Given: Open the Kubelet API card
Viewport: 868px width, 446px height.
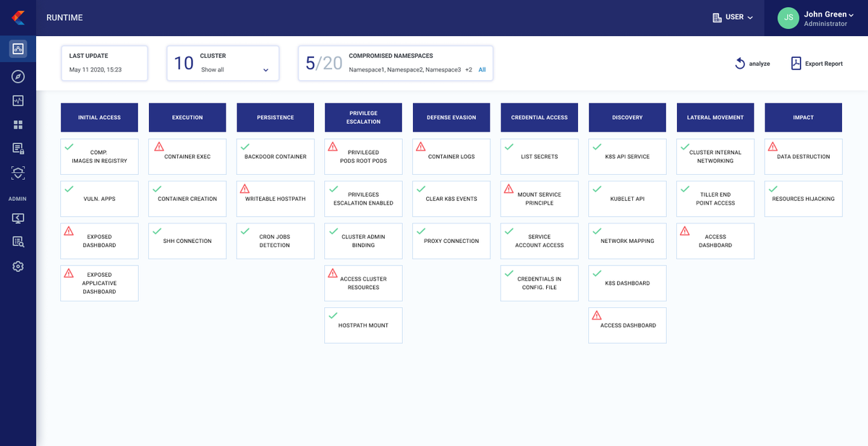Looking at the screenshot, I should pos(628,199).
